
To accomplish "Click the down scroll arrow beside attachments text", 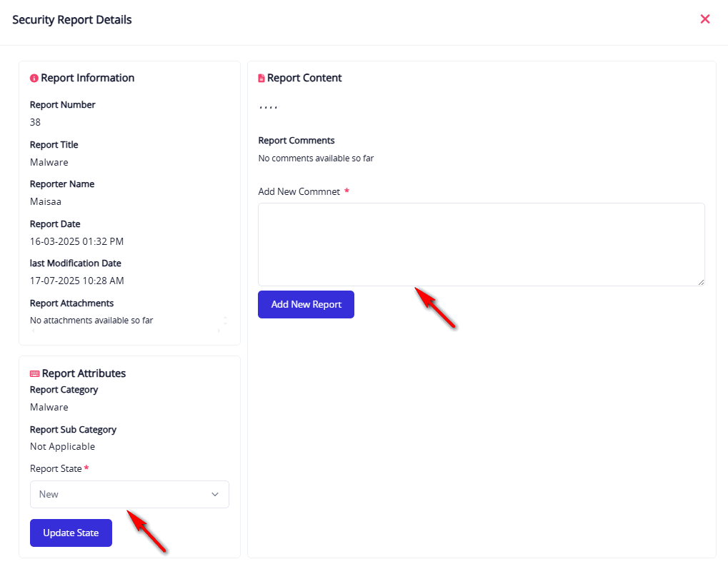I will click(226, 324).
